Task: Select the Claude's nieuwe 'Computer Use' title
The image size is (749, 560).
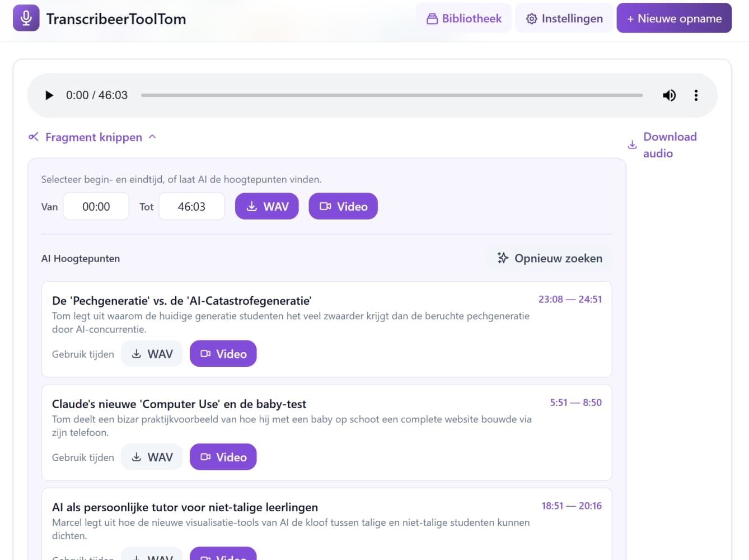Action: 179,404
